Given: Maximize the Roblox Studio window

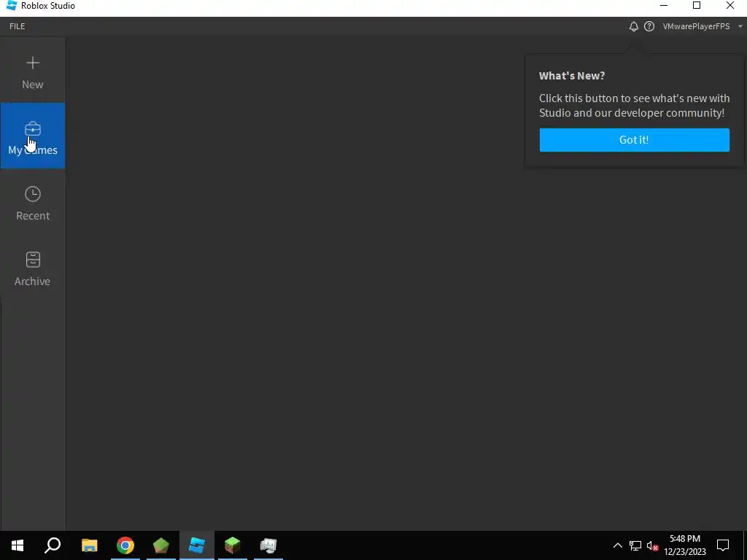Looking at the screenshot, I should click(697, 6).
